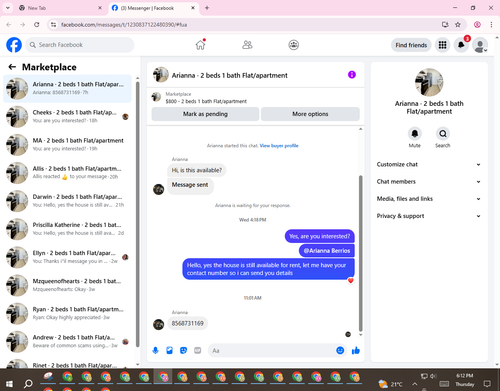This screenshot has width=500, height=391.
Task: Open Windows Start menu
Action: click(9, 384)
